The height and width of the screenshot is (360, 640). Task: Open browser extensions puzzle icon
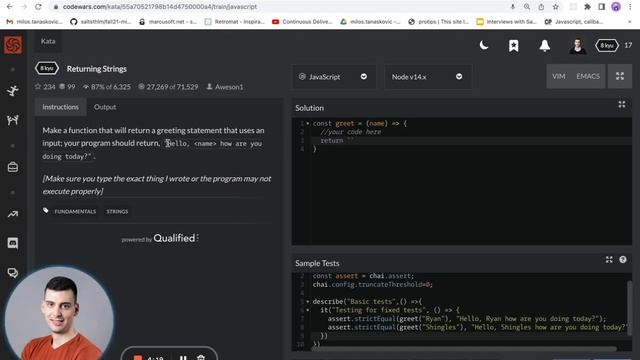[x=587, y=7]
